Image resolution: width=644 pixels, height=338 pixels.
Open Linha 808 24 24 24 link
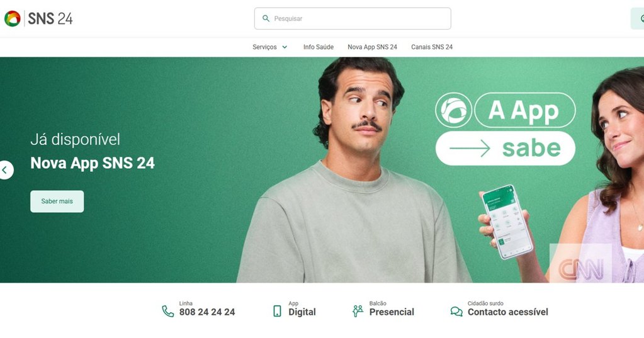(198, 309)
